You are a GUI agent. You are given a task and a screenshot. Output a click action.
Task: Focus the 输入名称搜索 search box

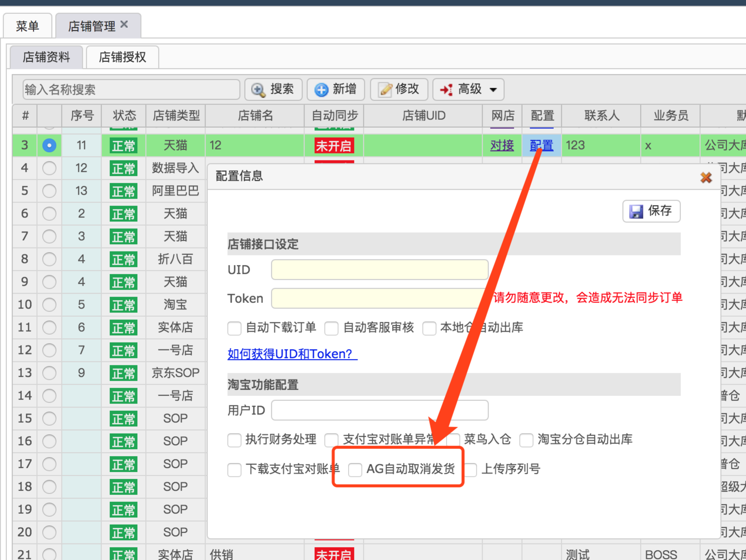pos(131,90)
